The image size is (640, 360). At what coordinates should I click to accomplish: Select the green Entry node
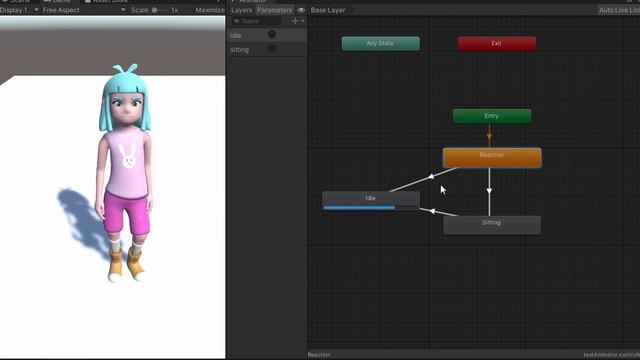pos(492,116)
